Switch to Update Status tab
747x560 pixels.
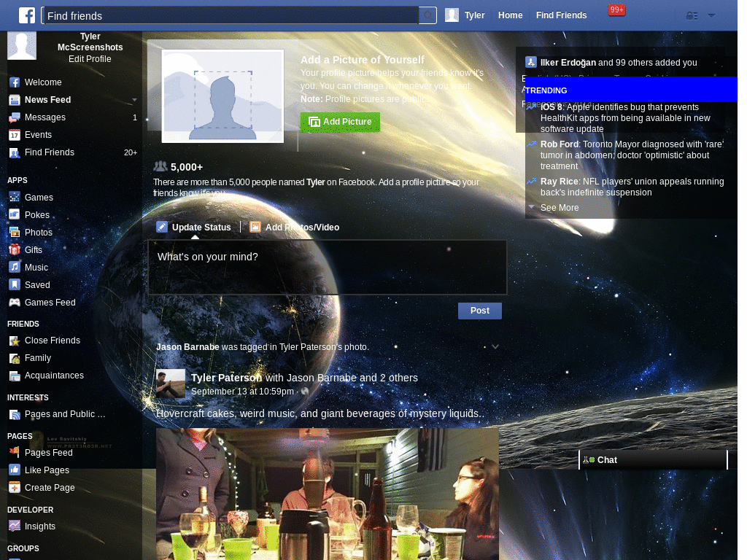coord(194,227)
